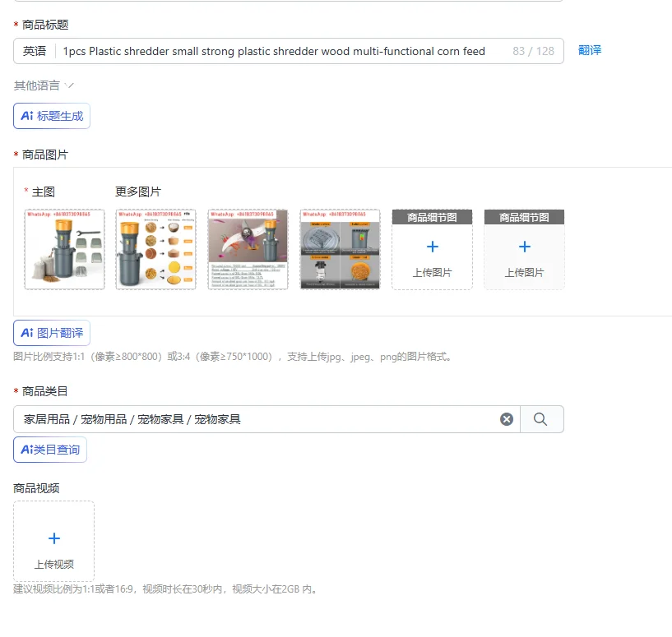672x637 pixels.
Task: Expand the 其他语言 languages section
Action: [x=44, y=85]
